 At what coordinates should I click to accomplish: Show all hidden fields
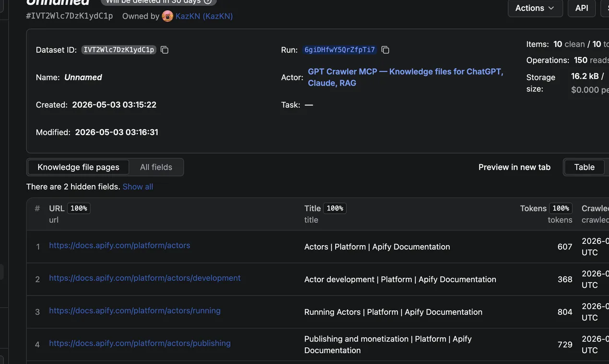(x=138, y=187)
